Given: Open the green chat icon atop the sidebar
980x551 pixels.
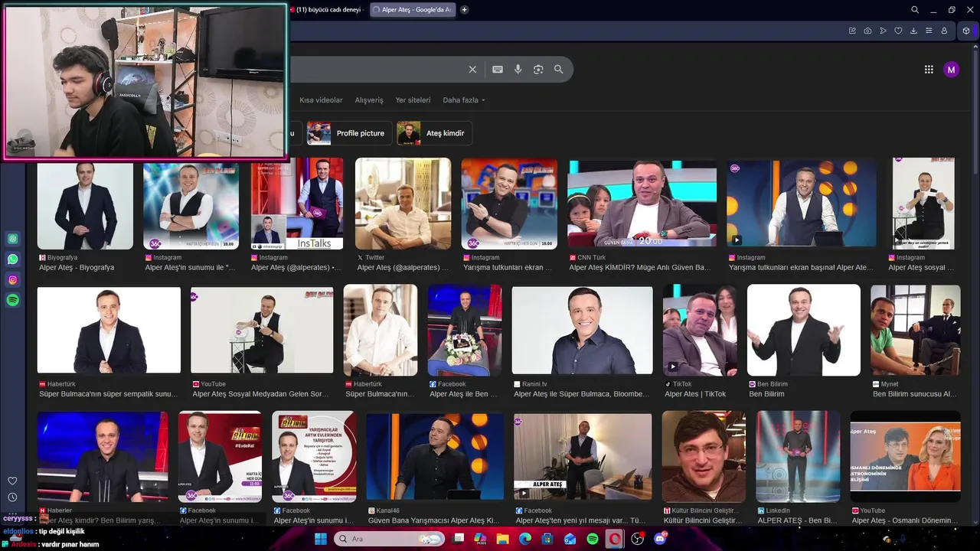Looking at the screenshot, I should (x=13, y=239).
